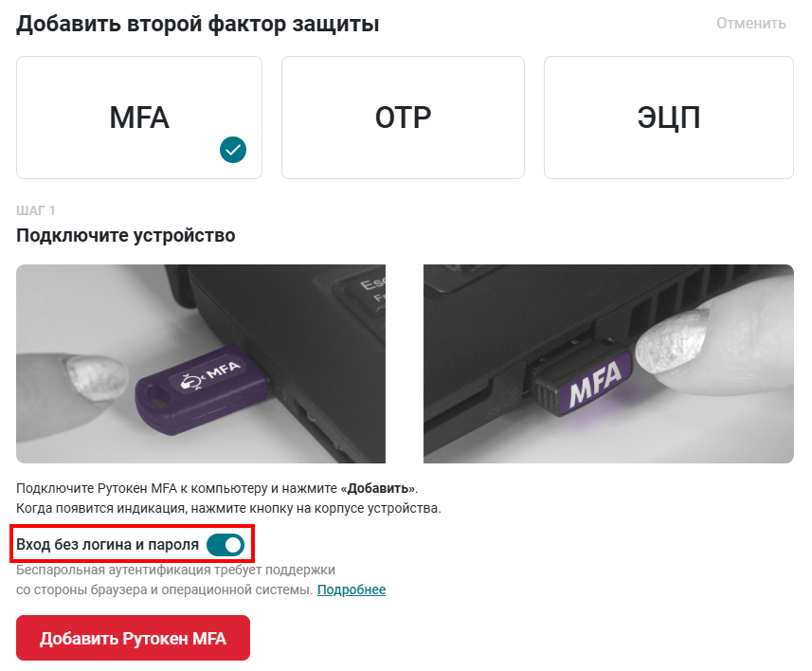Click the «Добавить второй фактор защиты» heading
The height and width of the screenshot is (671, 812).
click(198, 24)
